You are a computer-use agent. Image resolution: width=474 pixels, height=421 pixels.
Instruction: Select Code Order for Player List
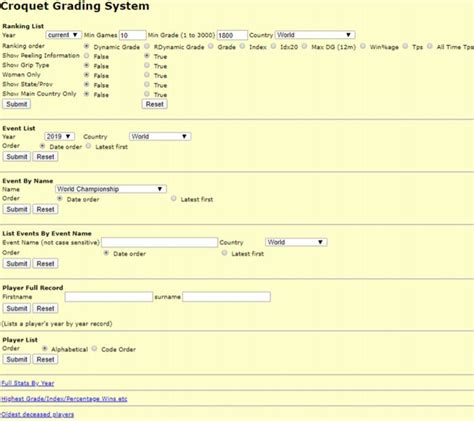coord(94,348)
